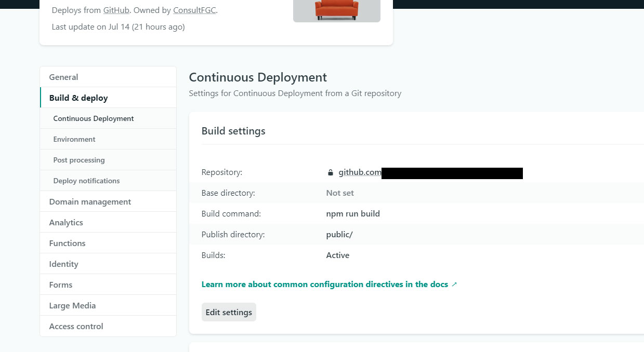Follow the GitHub link in the site card
The image size is (644, 352).
tap(116, 10)
